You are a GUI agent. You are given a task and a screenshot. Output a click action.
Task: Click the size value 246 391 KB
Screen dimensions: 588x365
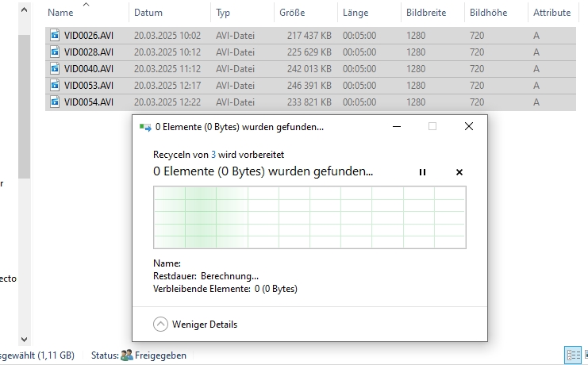tap(309, 85)
